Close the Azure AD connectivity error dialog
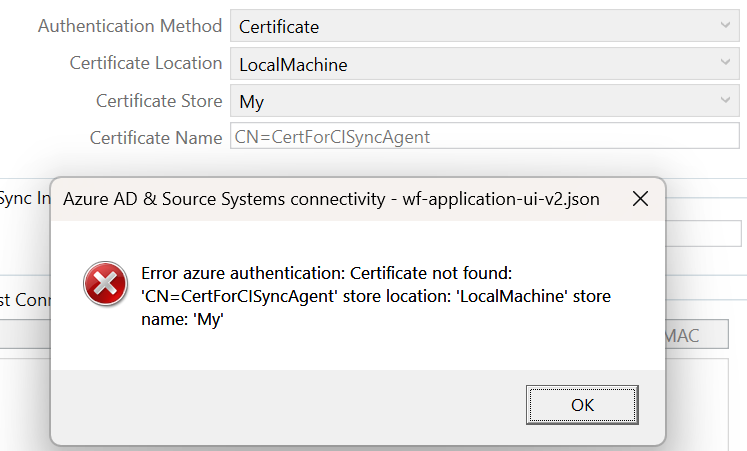This screenshot has height=451, width=747. pyautogui.click(x=640, y=199)
